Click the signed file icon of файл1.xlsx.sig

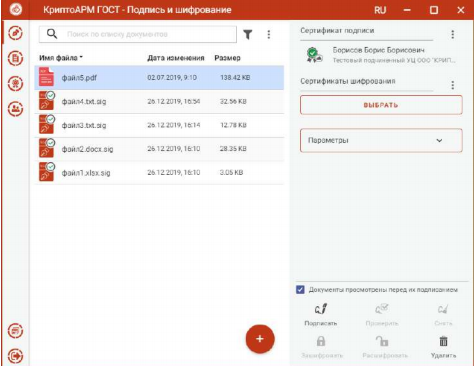(47, 171)
